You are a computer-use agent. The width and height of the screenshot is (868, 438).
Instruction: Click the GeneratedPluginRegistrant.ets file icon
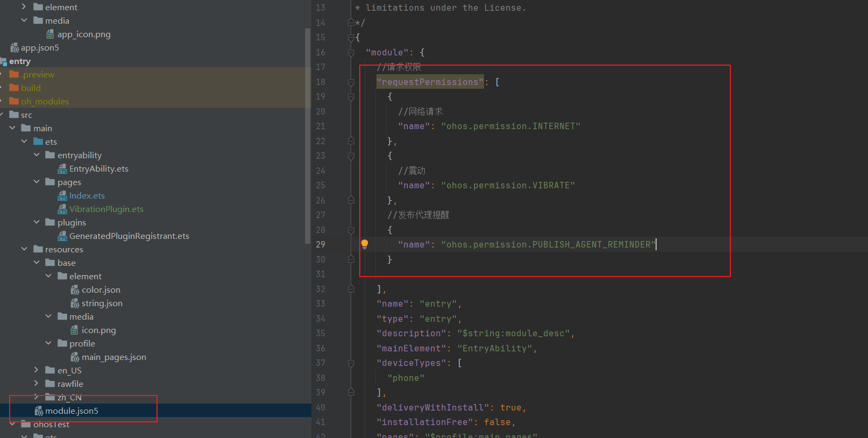coord(62,236)
